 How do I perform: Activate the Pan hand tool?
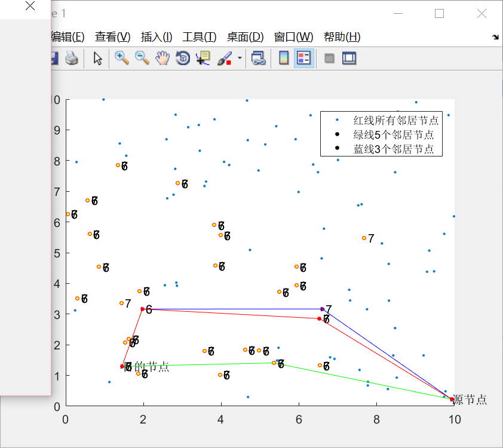pos(162,58)
